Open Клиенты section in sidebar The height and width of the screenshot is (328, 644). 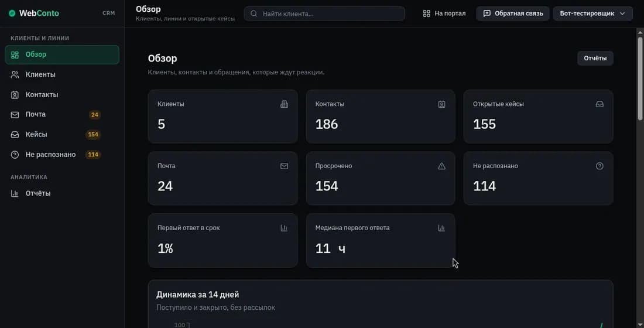[62, 74]
